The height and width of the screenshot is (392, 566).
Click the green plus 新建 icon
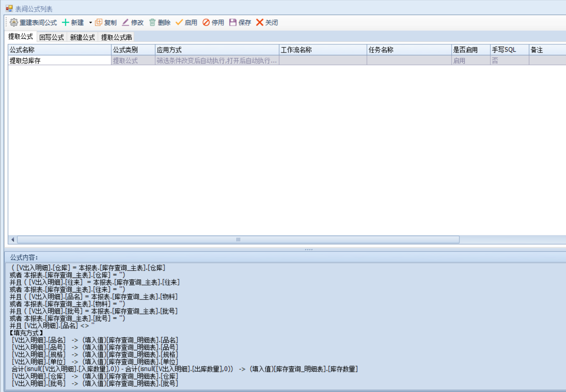click(65, 22)
